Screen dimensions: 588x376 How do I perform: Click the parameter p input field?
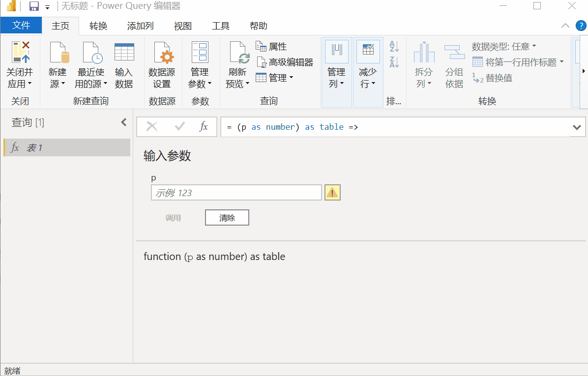tap(236, 193)
